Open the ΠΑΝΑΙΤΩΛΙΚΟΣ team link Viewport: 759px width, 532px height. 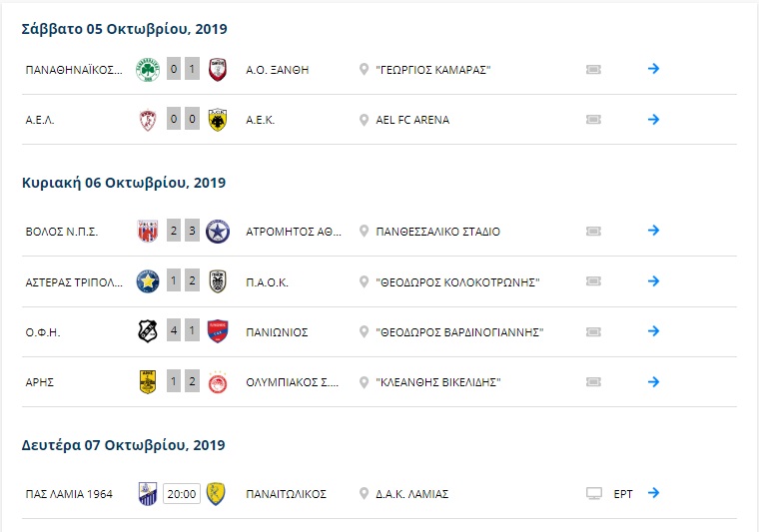pos(286,494)
